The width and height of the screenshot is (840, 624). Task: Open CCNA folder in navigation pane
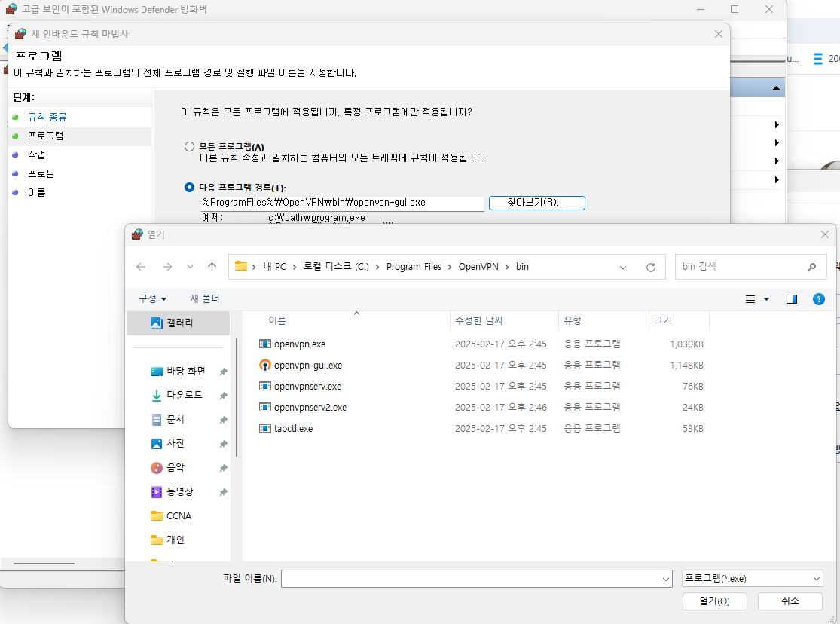point(178,515)
